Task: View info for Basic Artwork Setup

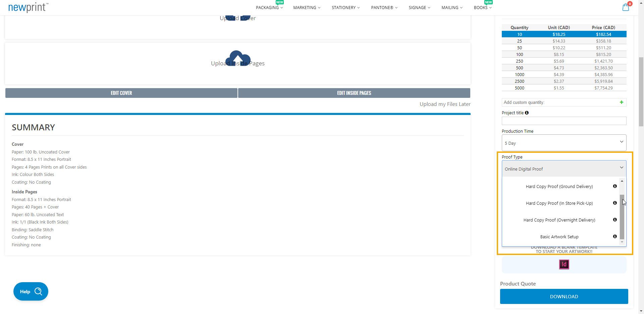Action: tap(615, 236)
